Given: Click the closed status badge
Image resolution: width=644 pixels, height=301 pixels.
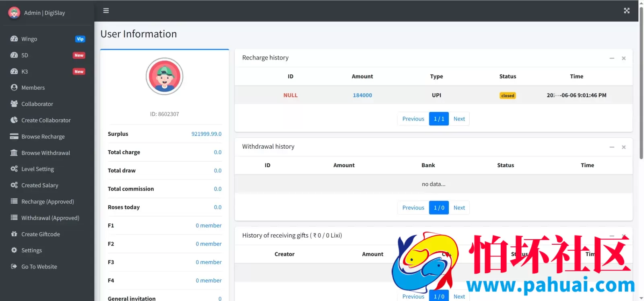Looking at the screenshot, I should (508, 96).
